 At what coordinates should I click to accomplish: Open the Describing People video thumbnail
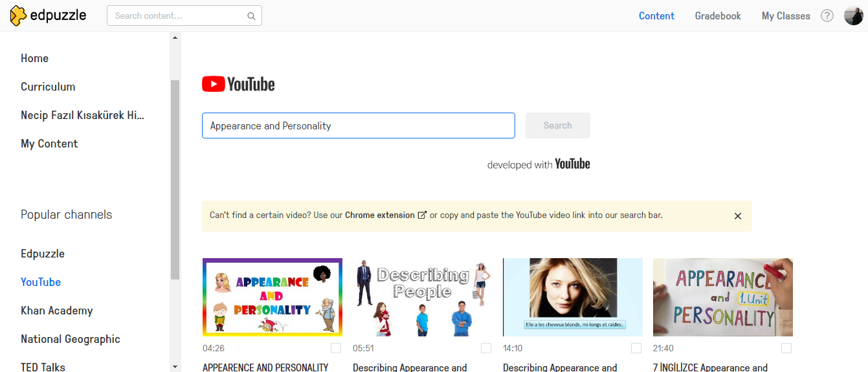point(423,297)
